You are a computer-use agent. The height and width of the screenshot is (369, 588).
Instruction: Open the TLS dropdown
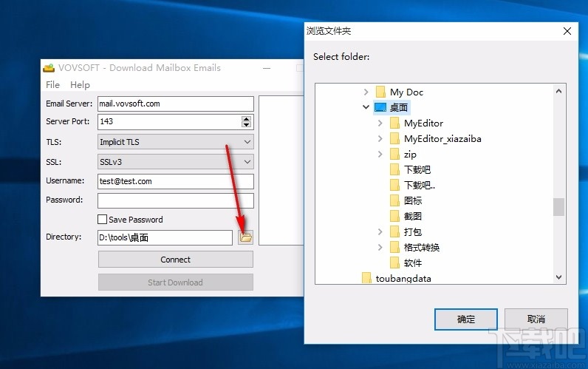point(176,142)
